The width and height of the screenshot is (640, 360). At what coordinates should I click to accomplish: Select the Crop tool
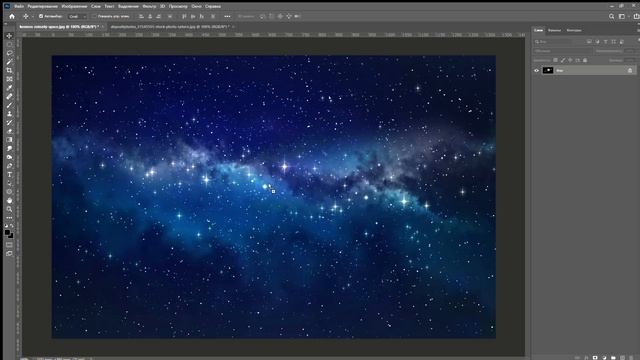9,70
